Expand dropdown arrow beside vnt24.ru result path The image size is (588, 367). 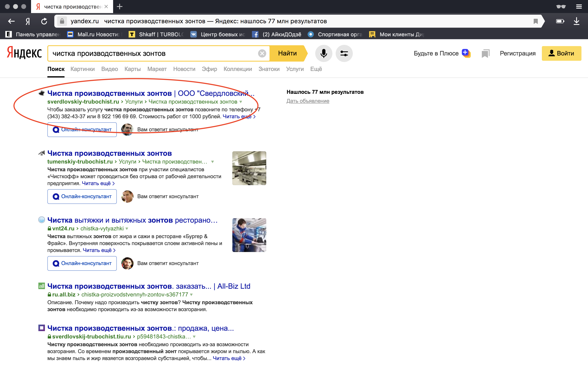[127, 229]
